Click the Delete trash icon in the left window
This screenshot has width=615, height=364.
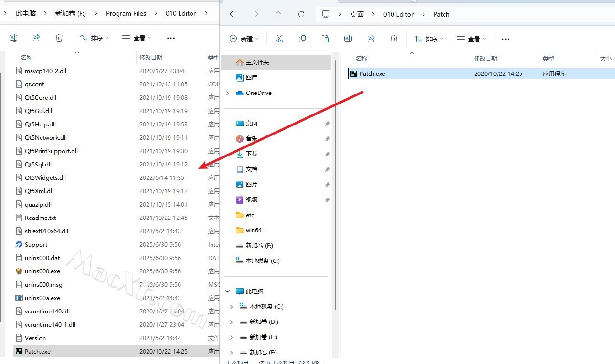[59, 38]
